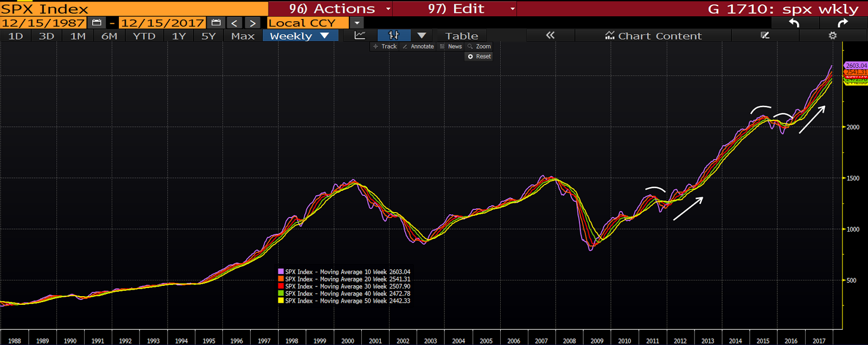Click the orange 20 Week legend swatch
The image size is (868, 345).
click(x=281, y=279)
